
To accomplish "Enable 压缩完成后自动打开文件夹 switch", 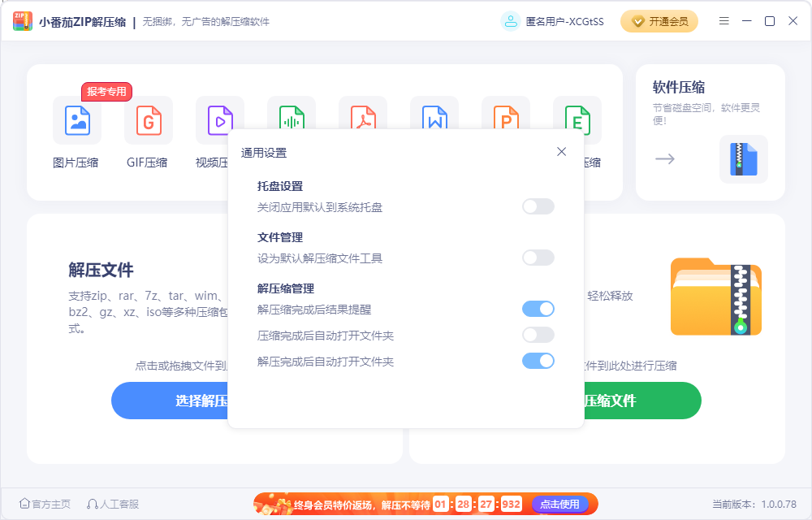I will tap(538, 335).
